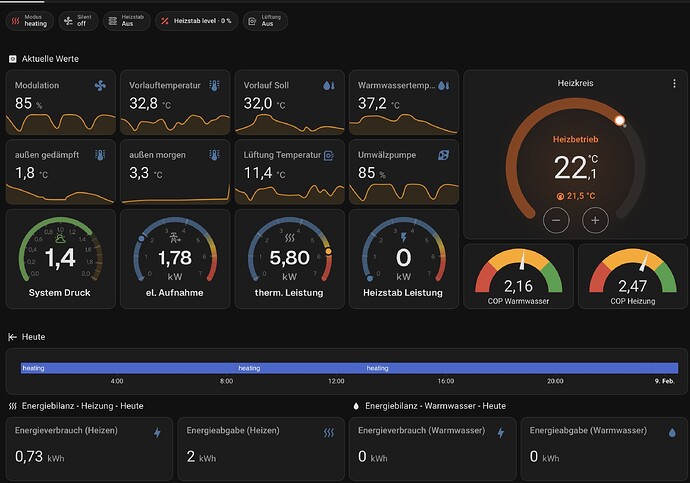The height and width of the screenshot is (483, 690).
Task: Click droplet icon on Energieabgabe (Warmwasser) card
Action: point(672,433)
